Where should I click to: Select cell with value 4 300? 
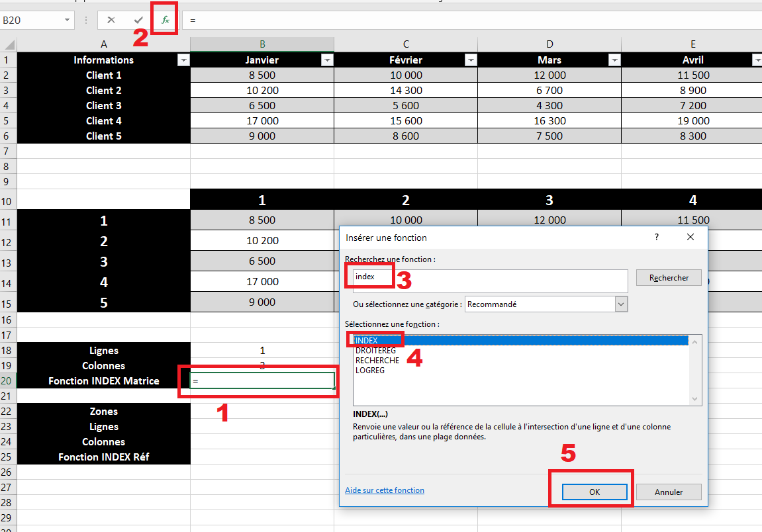tap(549, 105)
